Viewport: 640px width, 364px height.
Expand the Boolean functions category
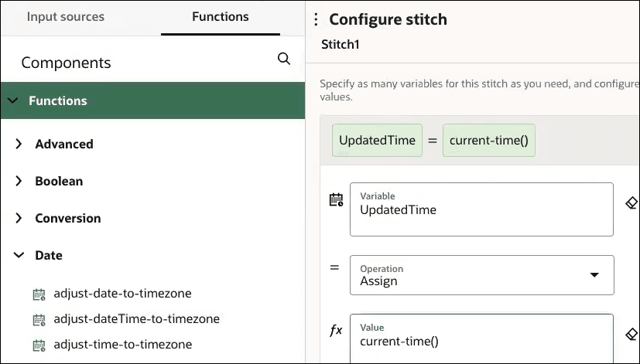[19, 181]
